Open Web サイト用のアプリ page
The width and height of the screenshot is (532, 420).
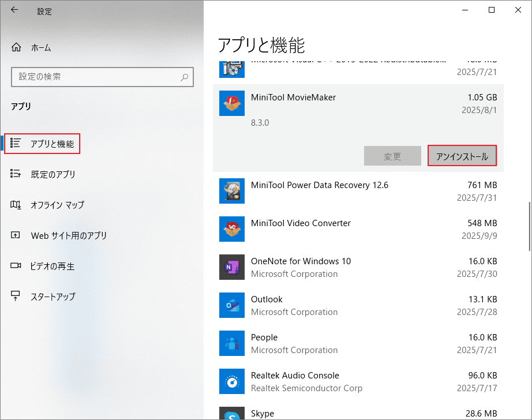click(x=69, y=235)
